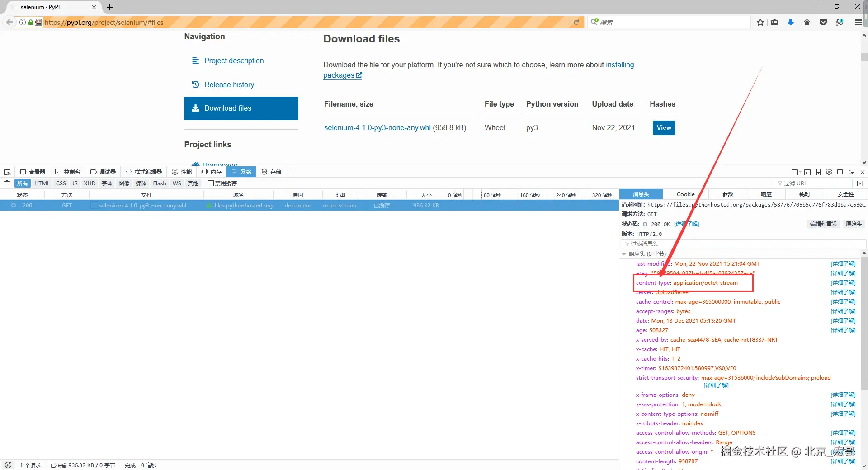Close the developer tools panel

(863, 172)
